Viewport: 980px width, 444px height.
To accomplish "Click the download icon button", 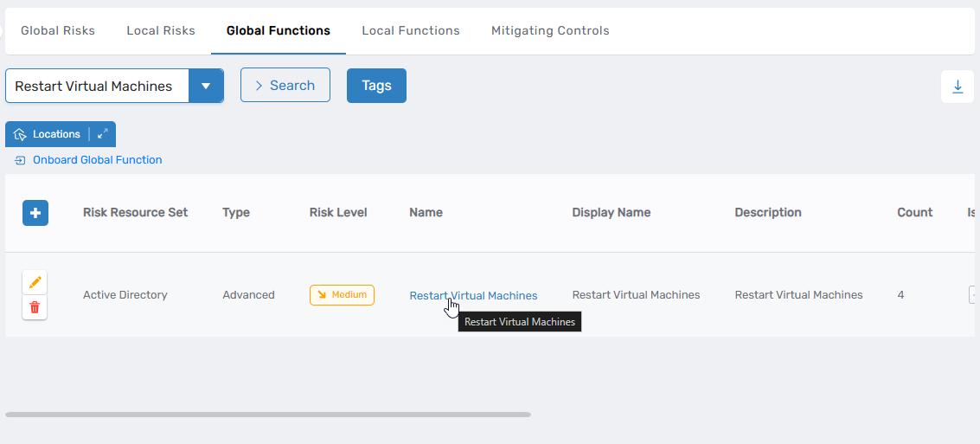I will [958, 87].
